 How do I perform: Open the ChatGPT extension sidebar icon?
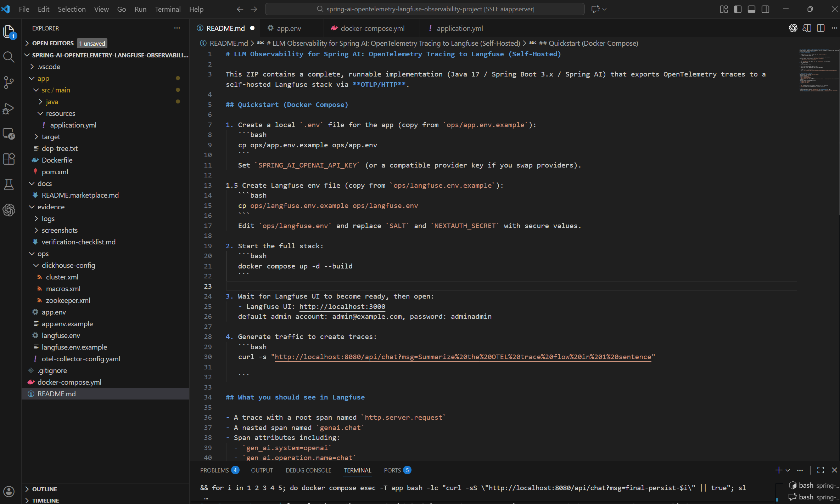point(9,210)
